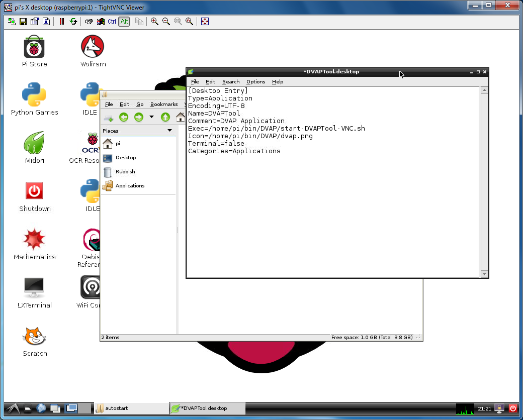Screen dimensions: 523x420
Task: Zoom in with plus magnifier icon
Action: pyautogui.click(x=154, y=22)
